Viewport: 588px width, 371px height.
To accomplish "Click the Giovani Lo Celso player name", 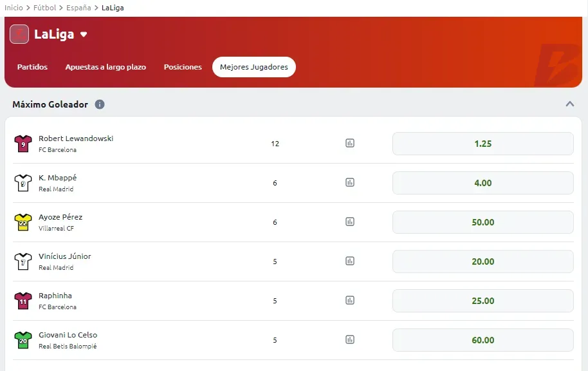I will tap(68, 334).
